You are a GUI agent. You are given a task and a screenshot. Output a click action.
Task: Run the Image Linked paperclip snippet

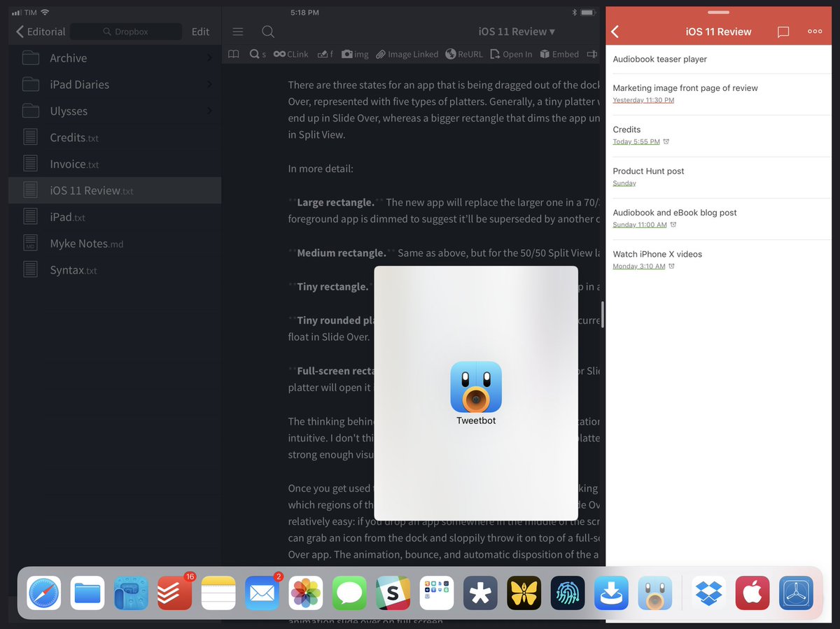407,54
